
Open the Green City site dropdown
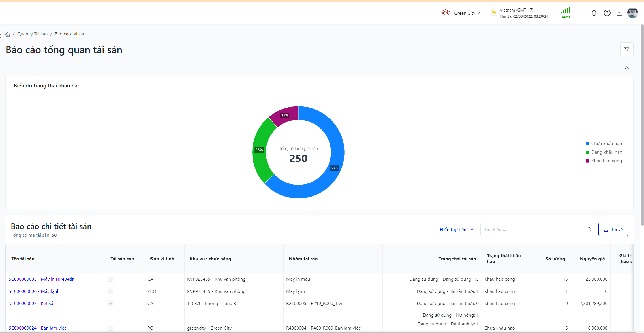[x=467, y=13]
